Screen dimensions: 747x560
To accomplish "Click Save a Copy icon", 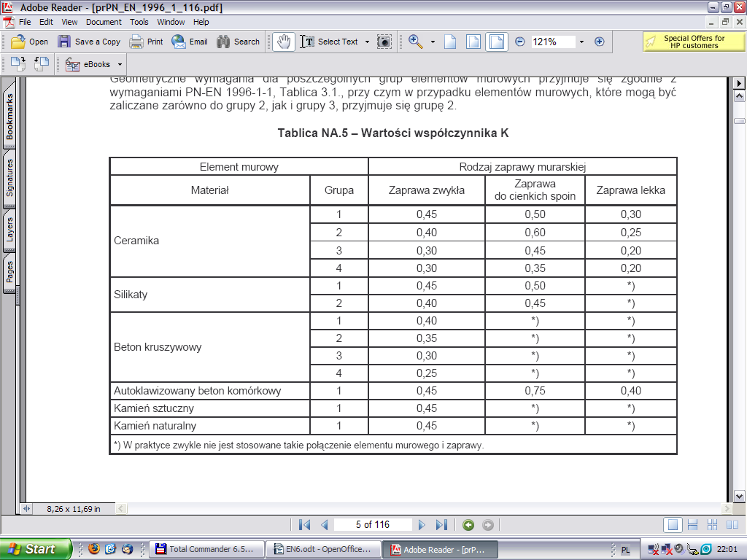I will click(x=64, y=42).
